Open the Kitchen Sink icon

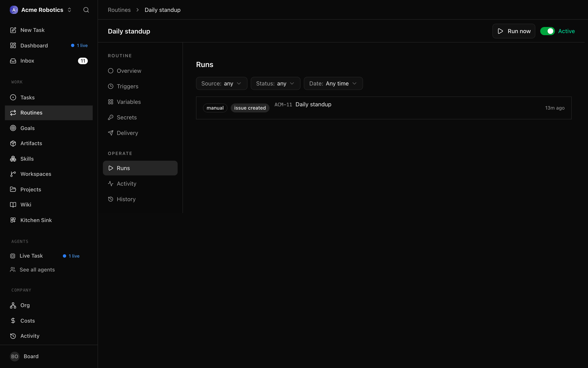13,220
